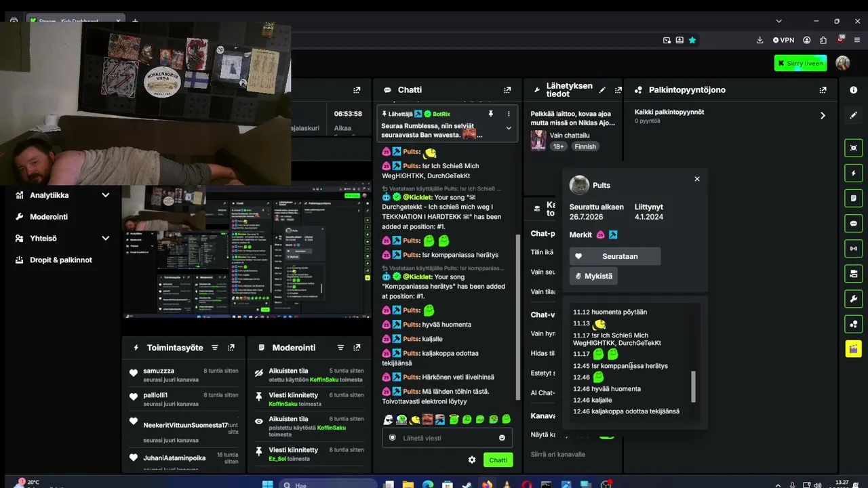Open the Windows Start menu

(268, 485)
